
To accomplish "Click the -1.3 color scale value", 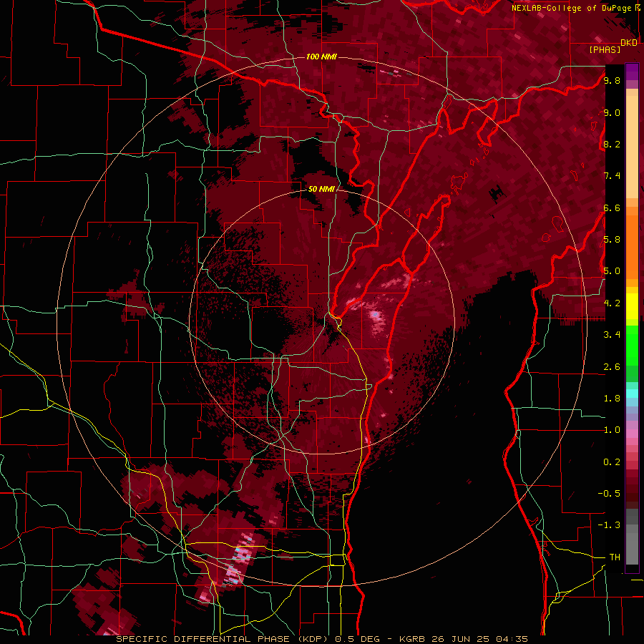I will coord(609,525).
